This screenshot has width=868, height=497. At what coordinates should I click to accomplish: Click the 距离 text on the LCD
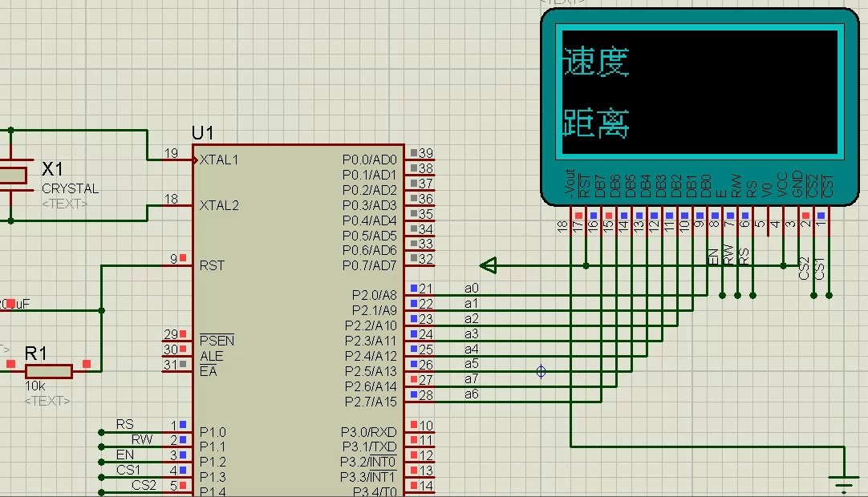click(595, 123)
